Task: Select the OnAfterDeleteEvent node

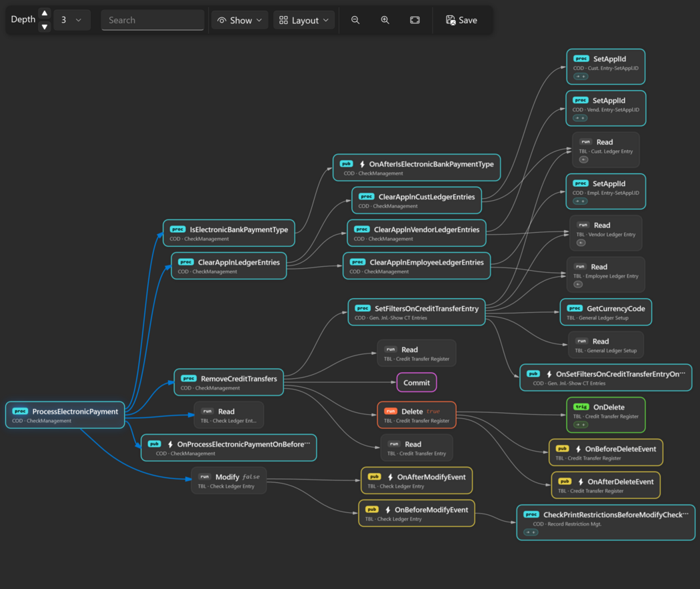Action: coord(606,485)
